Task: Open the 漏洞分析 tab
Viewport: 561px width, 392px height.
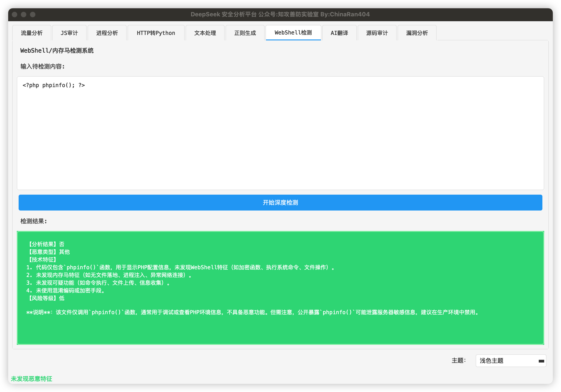Action: pyautogui.click(x=417, y=33)
